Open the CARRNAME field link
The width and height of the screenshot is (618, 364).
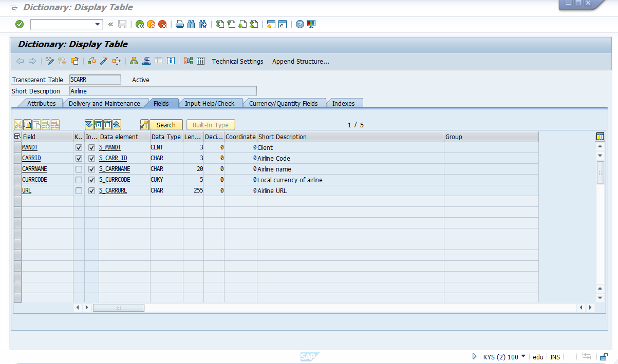(x=35, y=169)
